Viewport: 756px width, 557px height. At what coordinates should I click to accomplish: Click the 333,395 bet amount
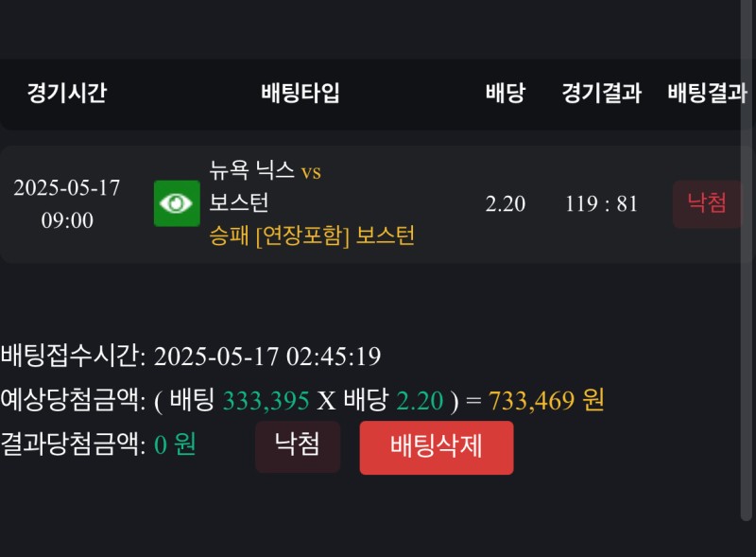[x=266, y=401]
